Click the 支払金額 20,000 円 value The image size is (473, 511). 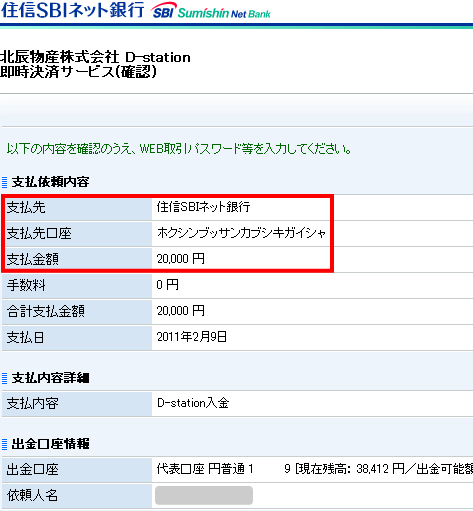(x=181, y=259)
